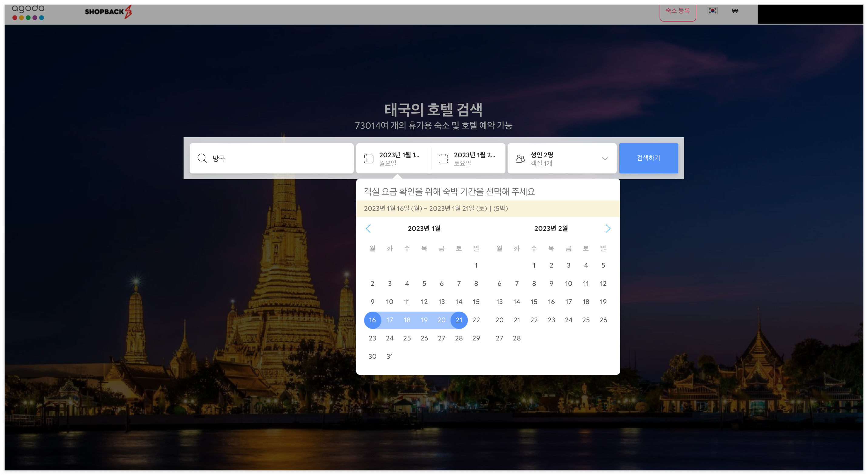Choose February 5 in the calendar
Viewport: 868px width, 475px height.
pyautogui.click(x=603, y=265)
